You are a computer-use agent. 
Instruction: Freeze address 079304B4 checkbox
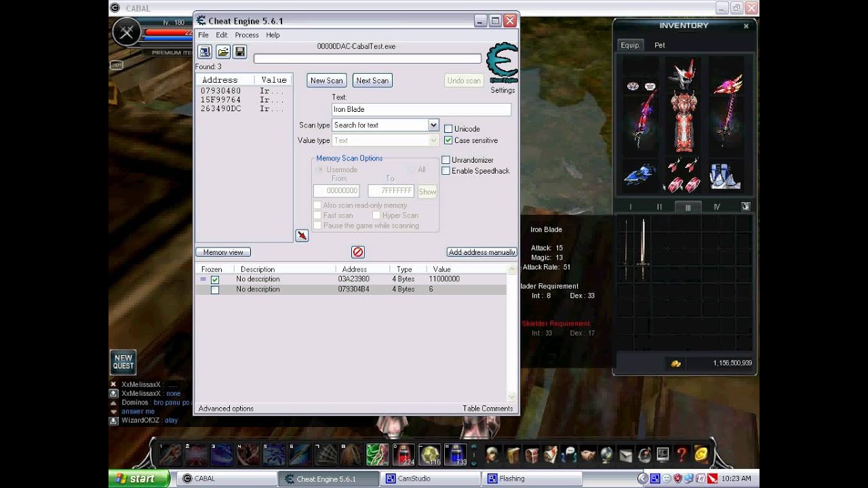coord(215,289)
